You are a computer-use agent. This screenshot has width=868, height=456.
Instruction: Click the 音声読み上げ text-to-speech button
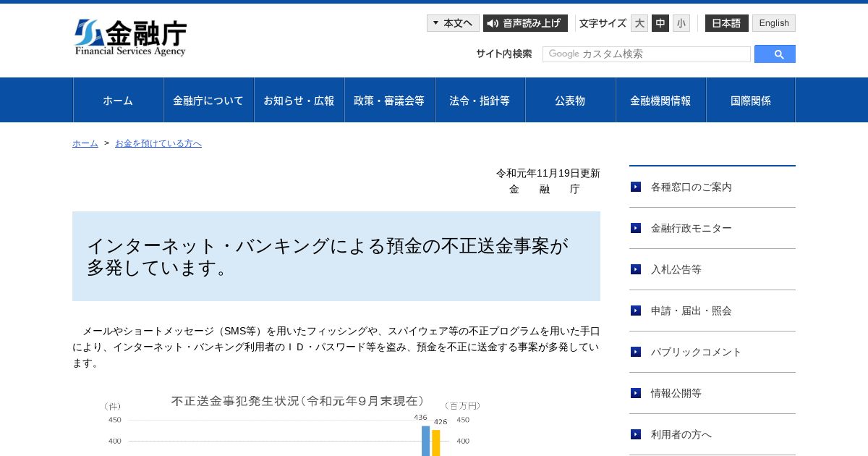point(525,23)
